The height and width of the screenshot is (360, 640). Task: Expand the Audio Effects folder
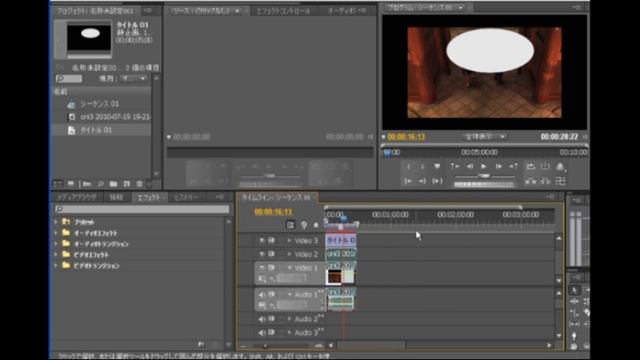[56, 233]
